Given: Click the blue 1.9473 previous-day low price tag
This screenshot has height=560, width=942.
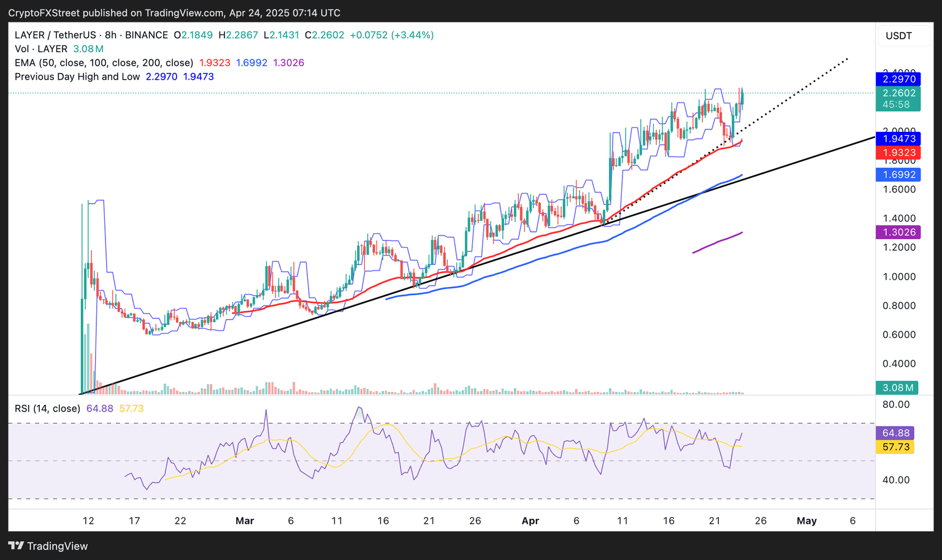Looking at the screenshot, I should click(898, 139).
